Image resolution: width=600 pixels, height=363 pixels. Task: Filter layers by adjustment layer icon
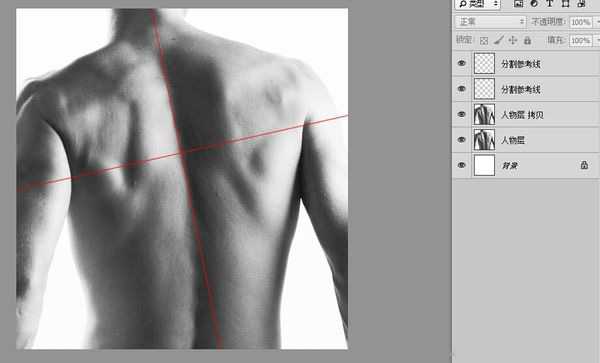(534, 3)
